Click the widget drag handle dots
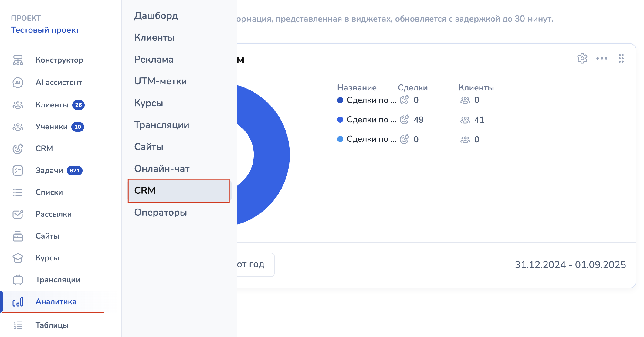The width and height of the screenshot is (644, 337). coord(621,58)
